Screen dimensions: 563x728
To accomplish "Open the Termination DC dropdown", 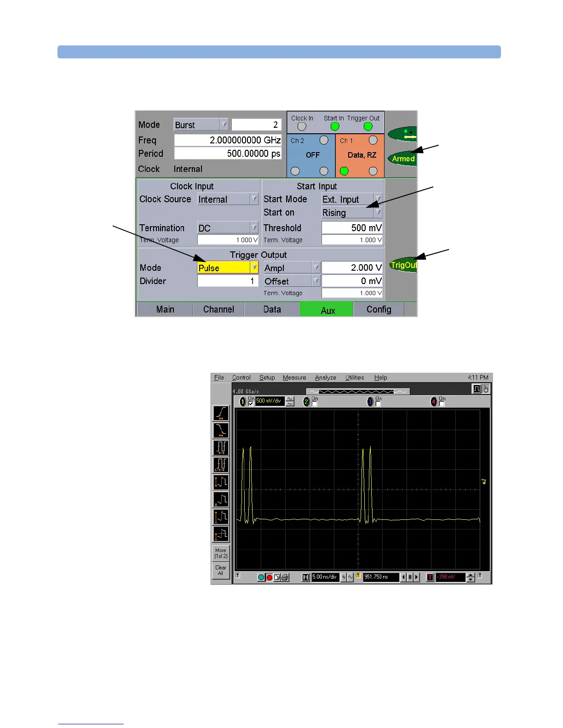I will click(x=228, y=227).
